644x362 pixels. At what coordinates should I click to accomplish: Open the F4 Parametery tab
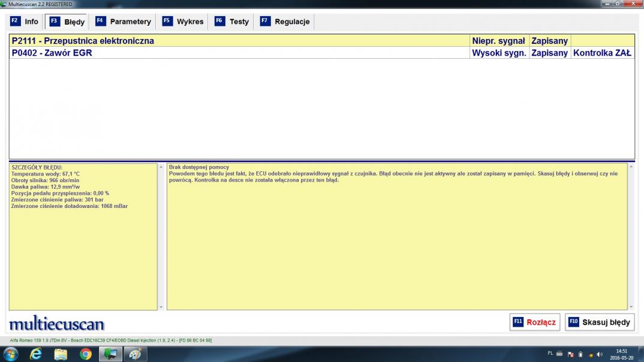123,22
